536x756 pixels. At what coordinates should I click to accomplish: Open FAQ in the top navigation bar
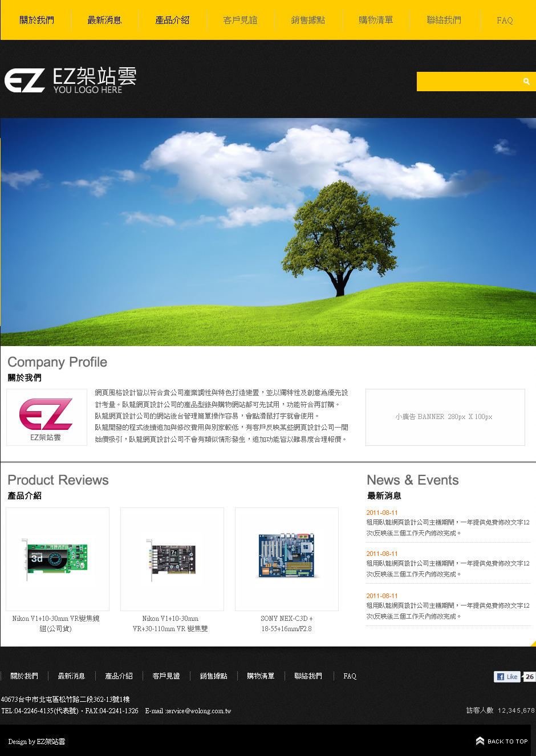coord(505,21)
